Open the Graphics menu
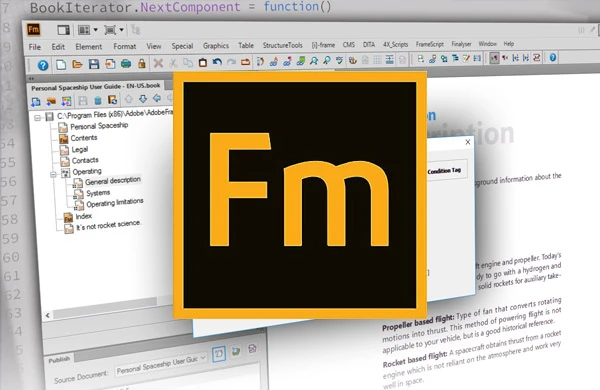This screenshot has height=390, width=600. click(216, 46)
